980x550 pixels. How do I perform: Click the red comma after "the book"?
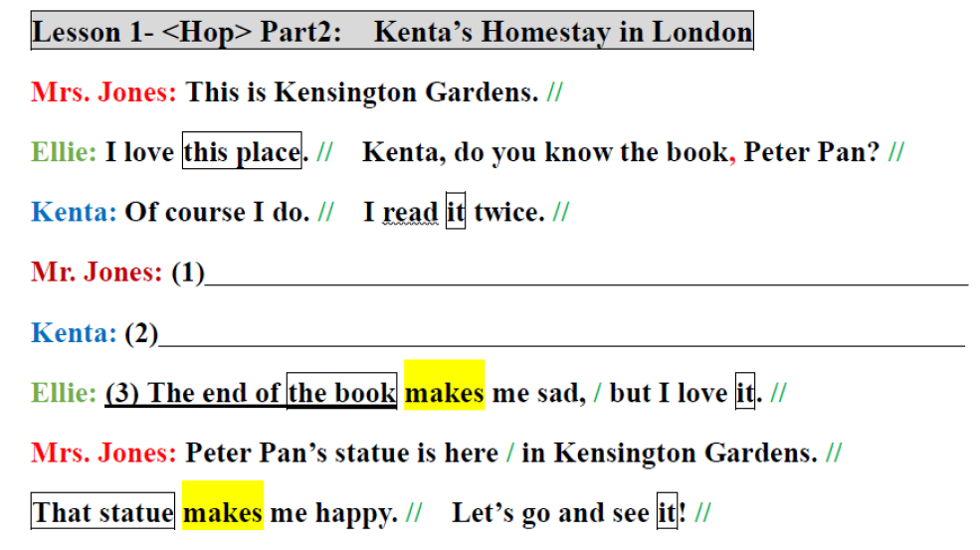coord(732,157)
